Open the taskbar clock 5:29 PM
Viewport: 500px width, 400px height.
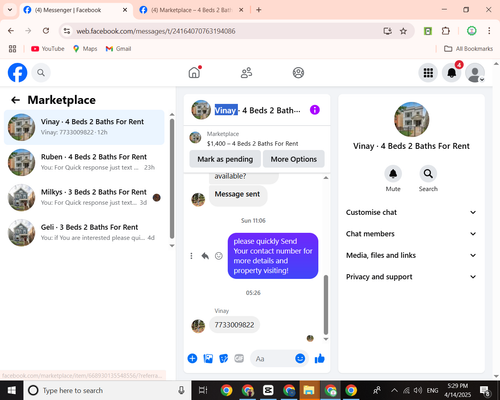click(x=457, y=390)
